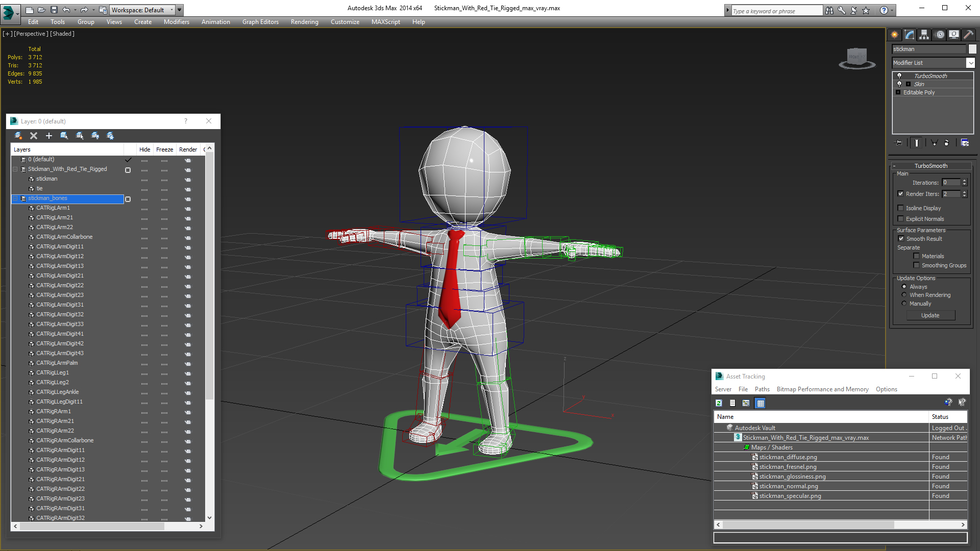
Task: Toggle Skin modifier lightbulb on/off
Action: [899, 84]
